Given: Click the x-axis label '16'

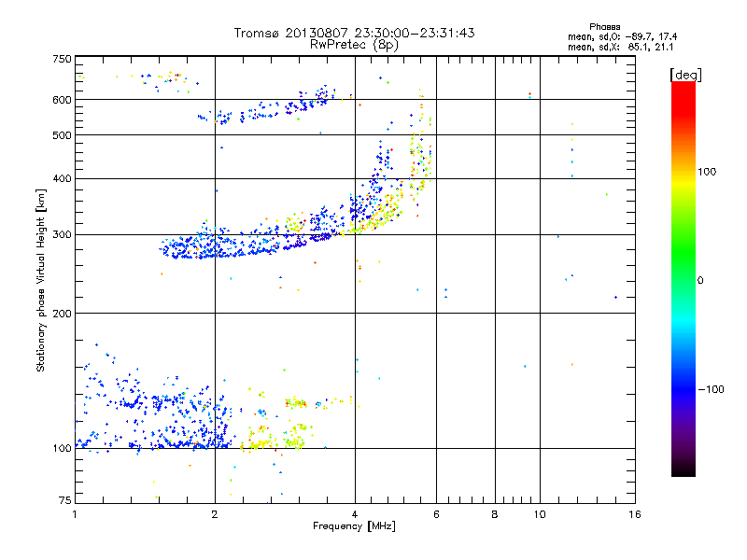Looking at the screenshot, I should (635, 514).
